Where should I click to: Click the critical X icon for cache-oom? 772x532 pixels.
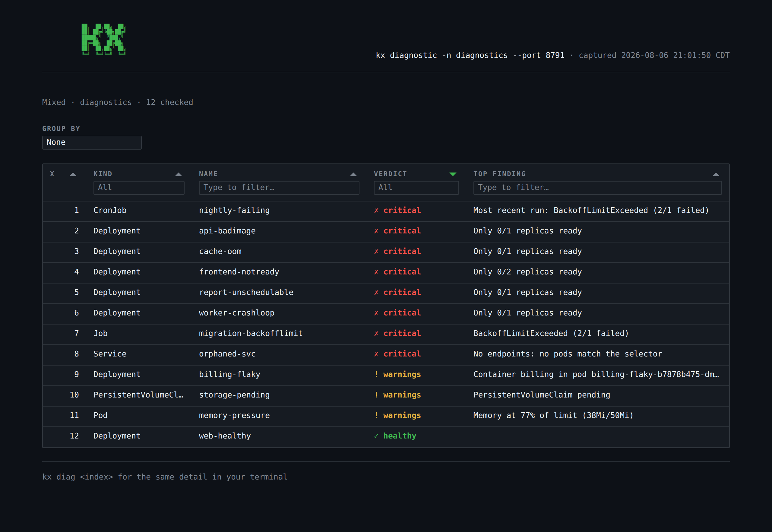(x=376, y=252)
